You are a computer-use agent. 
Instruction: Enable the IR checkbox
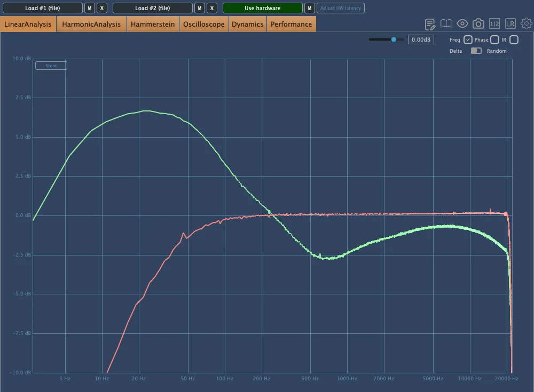514,40
